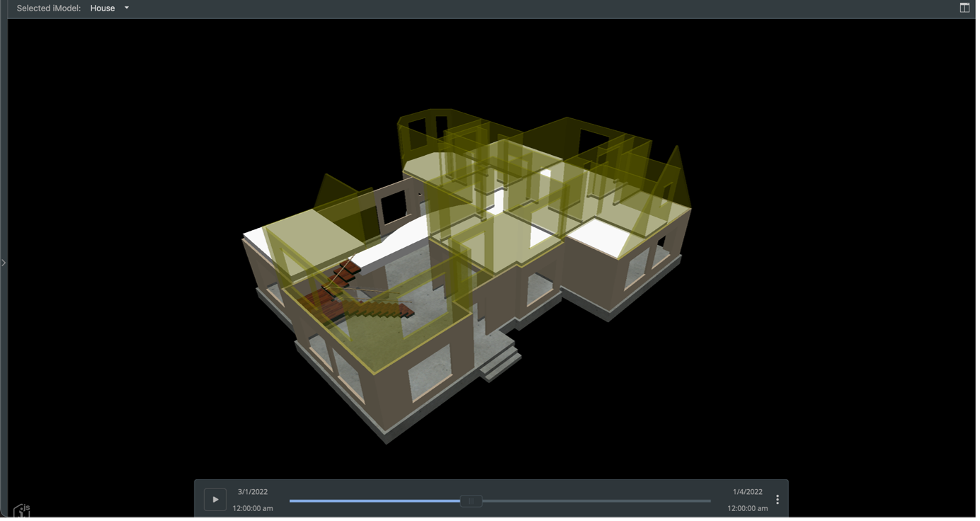The height and width of the screenshot is (521, 980).
Task: Click the Selected iModel label
Action: point(49,8)
